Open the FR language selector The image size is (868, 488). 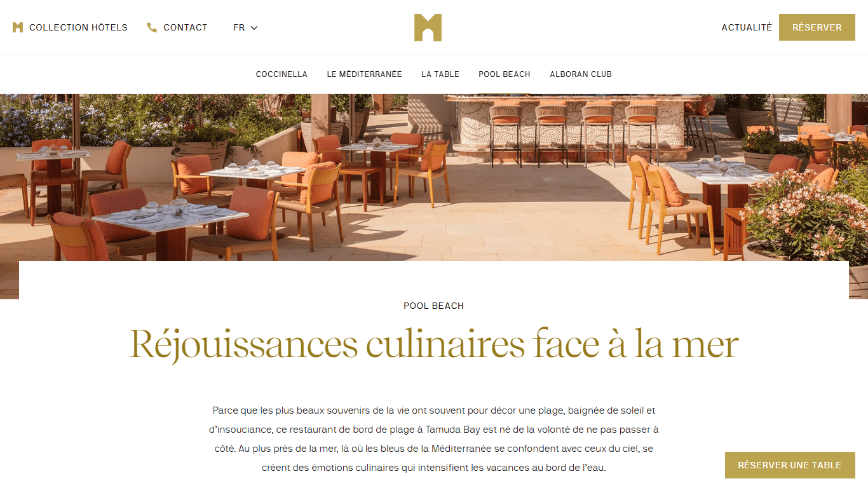[245, 27]
